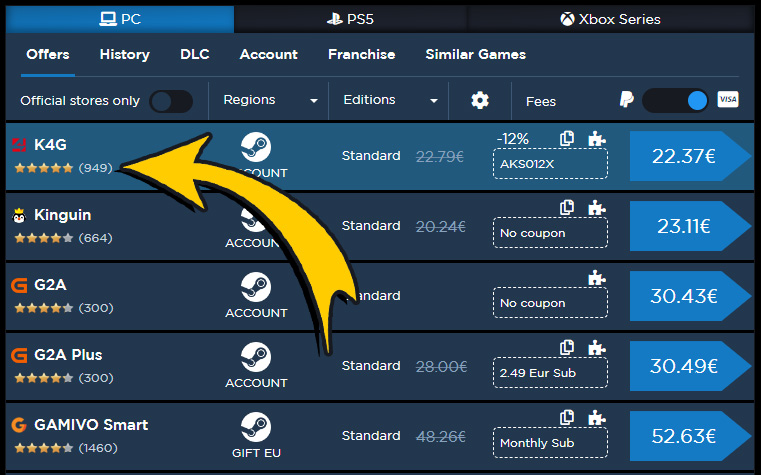Expand the Editions dropdown

click(x=390, y=100)
